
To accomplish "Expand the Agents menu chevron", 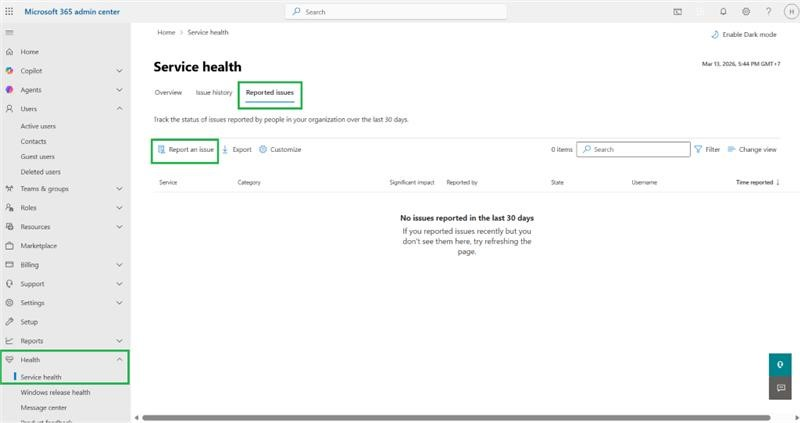I will pos(119,90).
